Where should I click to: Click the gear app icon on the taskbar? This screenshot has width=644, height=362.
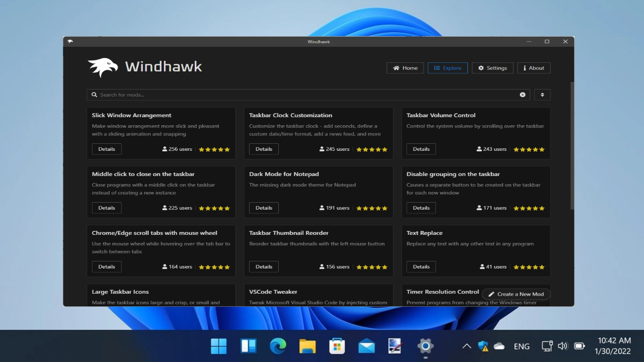[426, 346]
